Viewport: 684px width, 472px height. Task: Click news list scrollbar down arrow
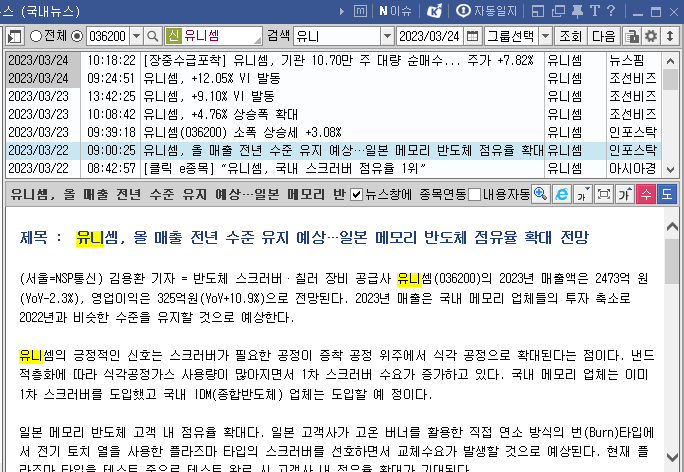click(670, 169)
